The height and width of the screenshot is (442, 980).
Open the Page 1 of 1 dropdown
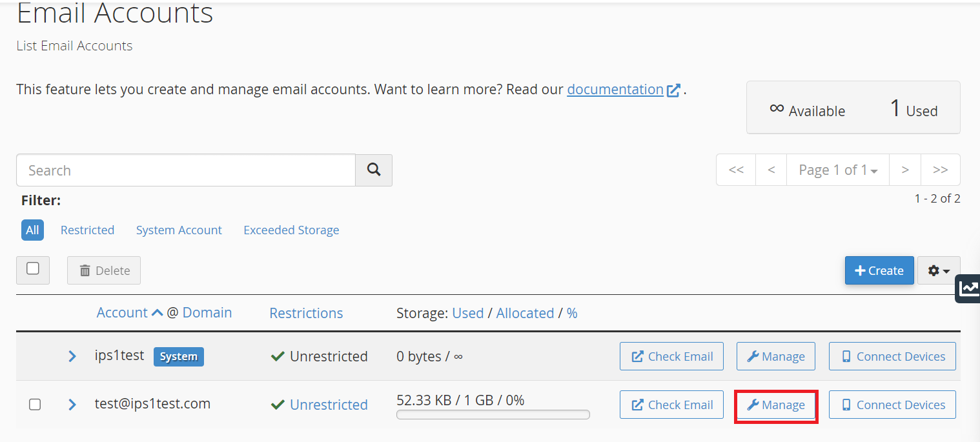[837, 170]
